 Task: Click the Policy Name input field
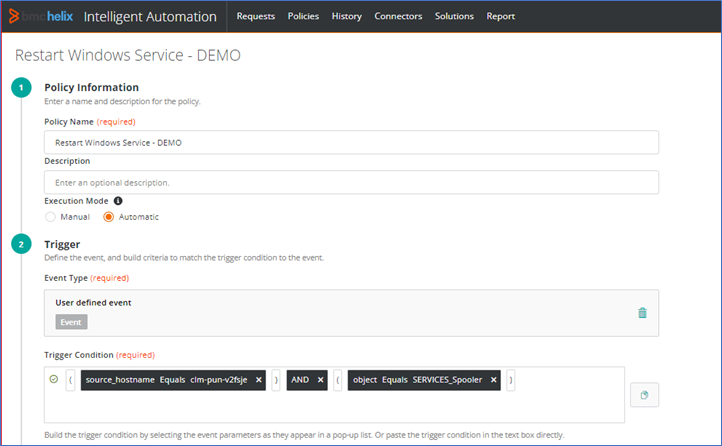click(x=351, y=142)
